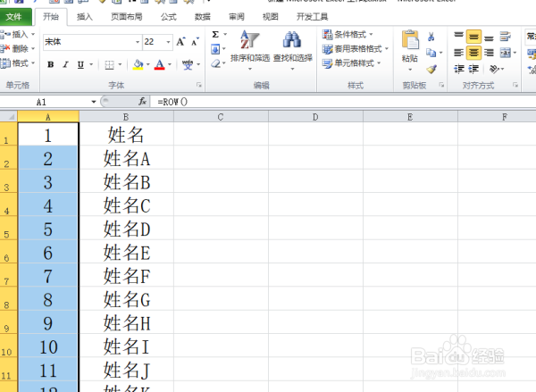Switch to the 插入 tab

(x=85, y=17)
